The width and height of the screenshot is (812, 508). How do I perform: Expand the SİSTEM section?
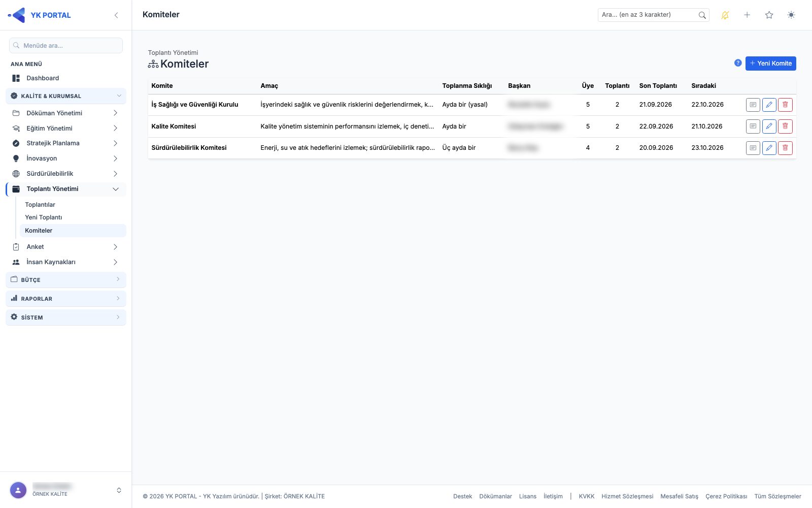tap(66, 317)
